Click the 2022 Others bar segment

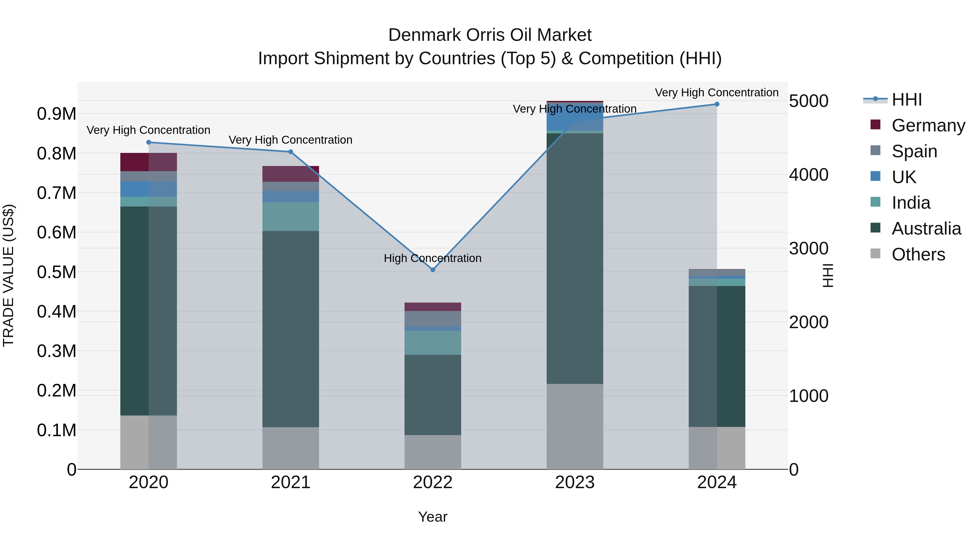click(433, 453)
